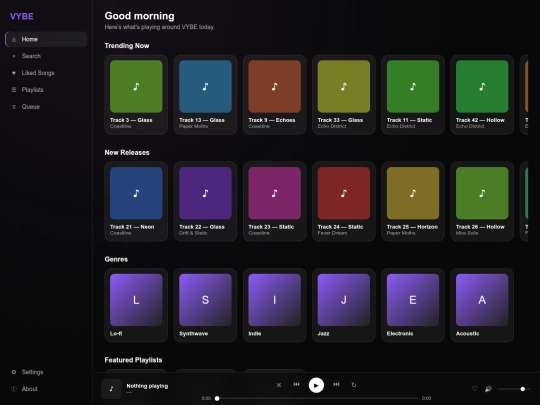
Task: Open the About page
Action: [46, 389]
